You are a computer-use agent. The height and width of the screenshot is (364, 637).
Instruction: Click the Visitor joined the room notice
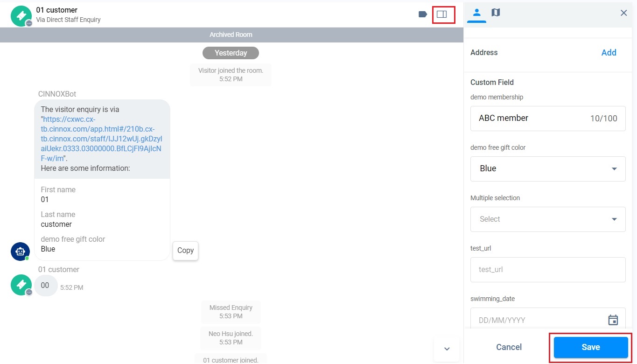pyautogui.click(x=231, y=75)
